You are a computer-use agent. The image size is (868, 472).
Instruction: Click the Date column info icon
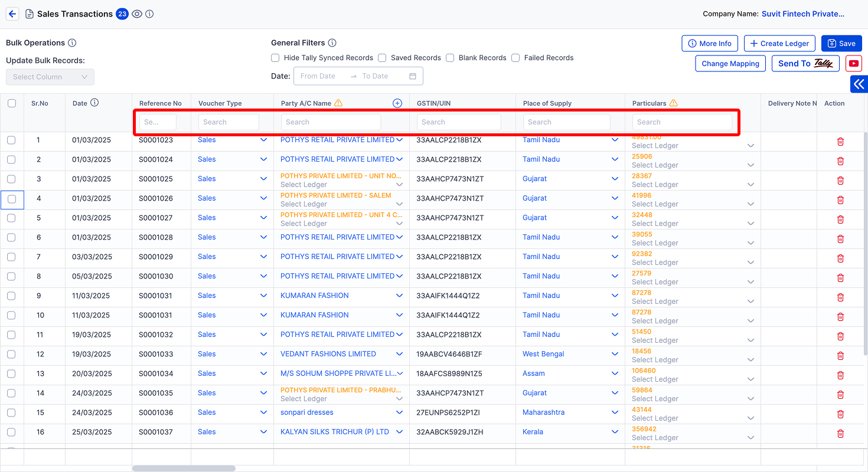click(94, 103)
